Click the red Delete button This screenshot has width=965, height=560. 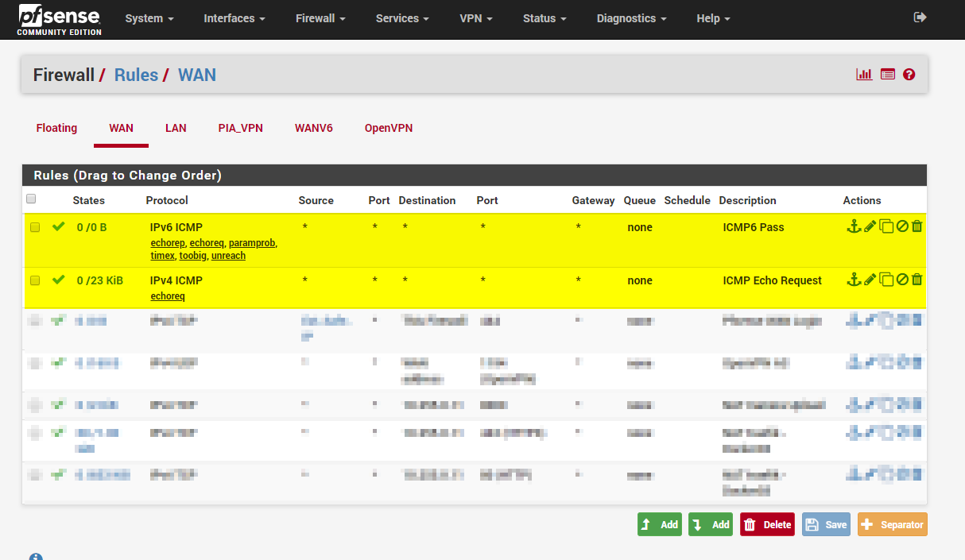pyautogui.click(x=767, y=524)
